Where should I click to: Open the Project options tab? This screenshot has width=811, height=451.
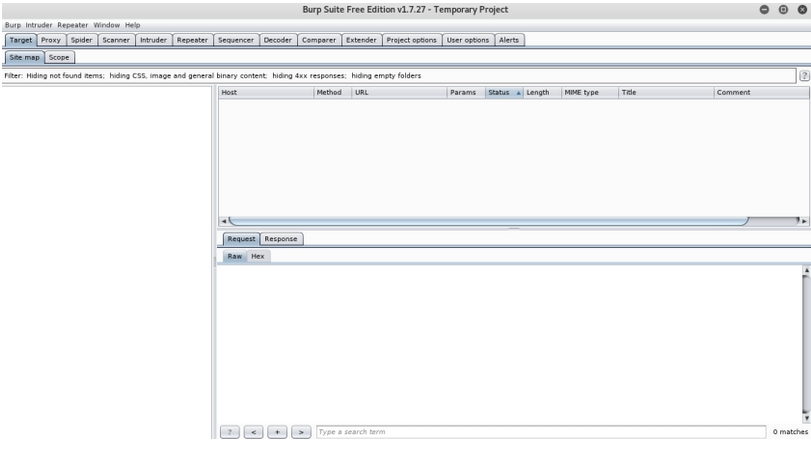pyautogui.click(x=411, y=40)
